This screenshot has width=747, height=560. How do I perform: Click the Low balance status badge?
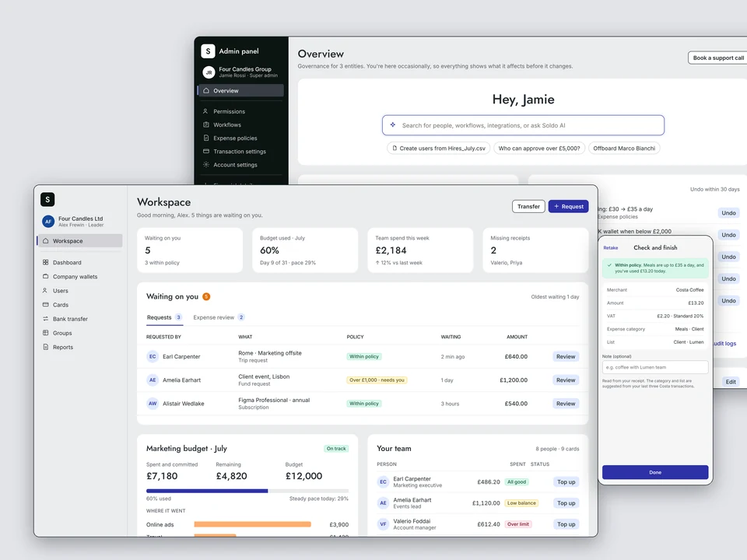pyautogui.click(x=521, y=503)
